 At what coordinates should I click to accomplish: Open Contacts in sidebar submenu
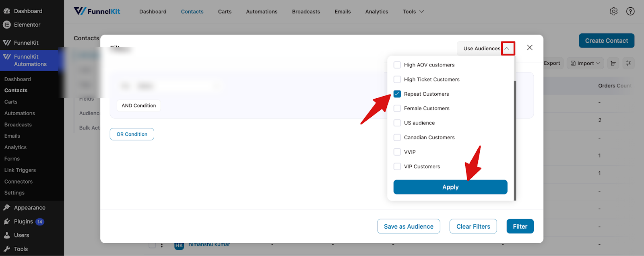pyautogui.click(x=16, y=91)
